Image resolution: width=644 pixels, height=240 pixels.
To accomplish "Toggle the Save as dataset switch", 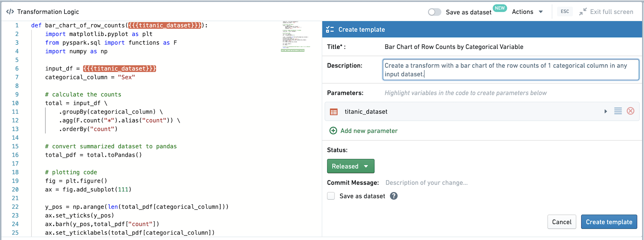I will 434,12.
